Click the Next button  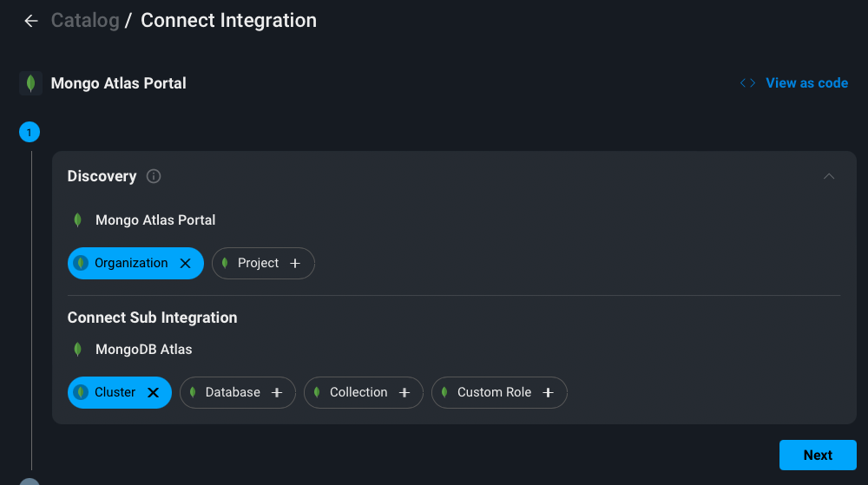click(x=818, y=455)
